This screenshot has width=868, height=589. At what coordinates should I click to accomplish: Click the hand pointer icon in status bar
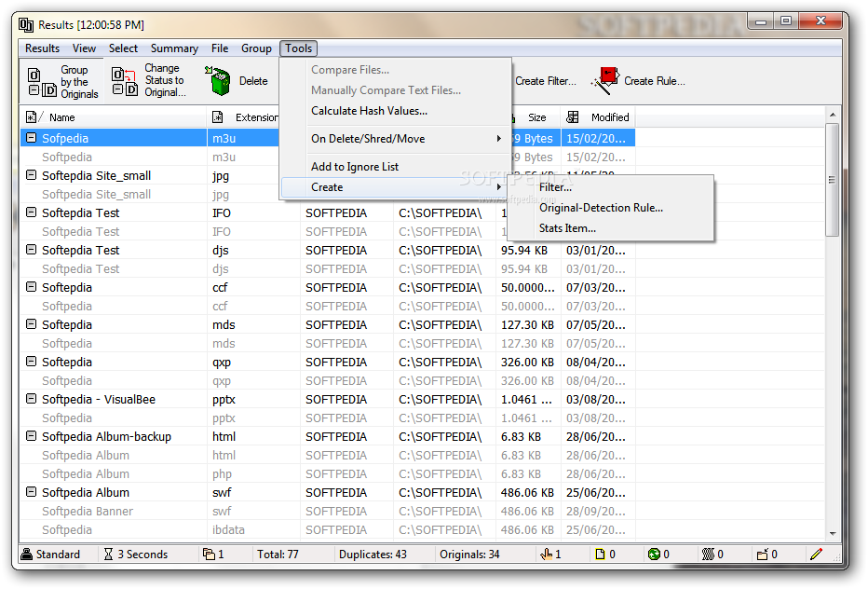(547, 555)
